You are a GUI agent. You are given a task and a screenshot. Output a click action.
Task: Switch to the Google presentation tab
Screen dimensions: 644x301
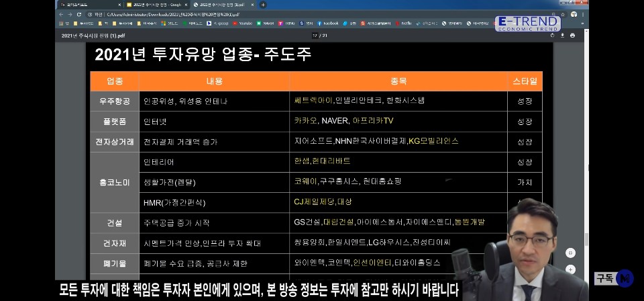click(x=157, y=5)
